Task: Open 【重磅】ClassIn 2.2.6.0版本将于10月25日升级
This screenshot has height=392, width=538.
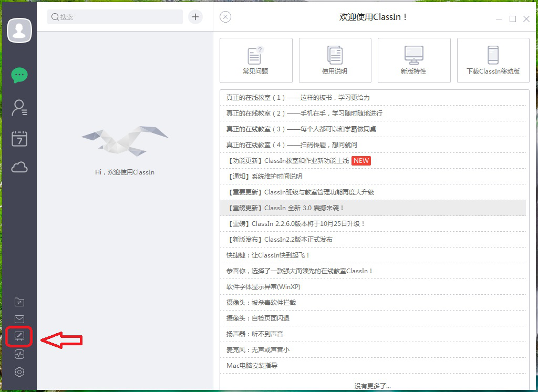Action: [x=373, y=224]
